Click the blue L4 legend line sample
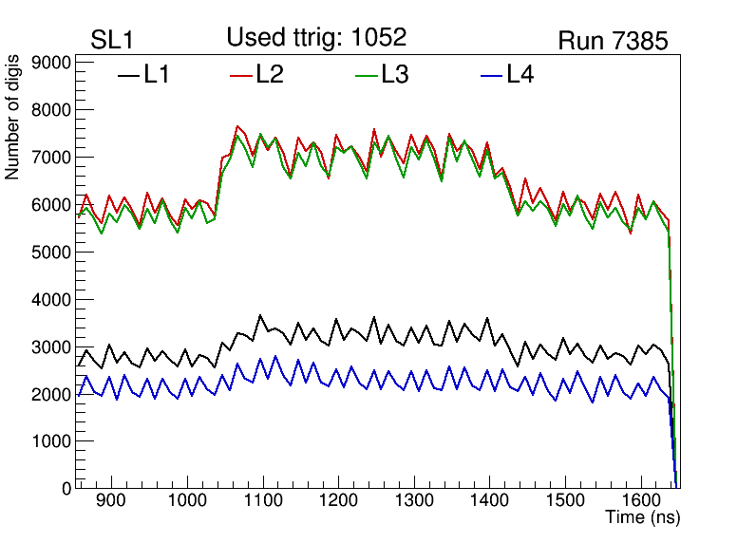The image size is (756, 543). click(492, 76)
